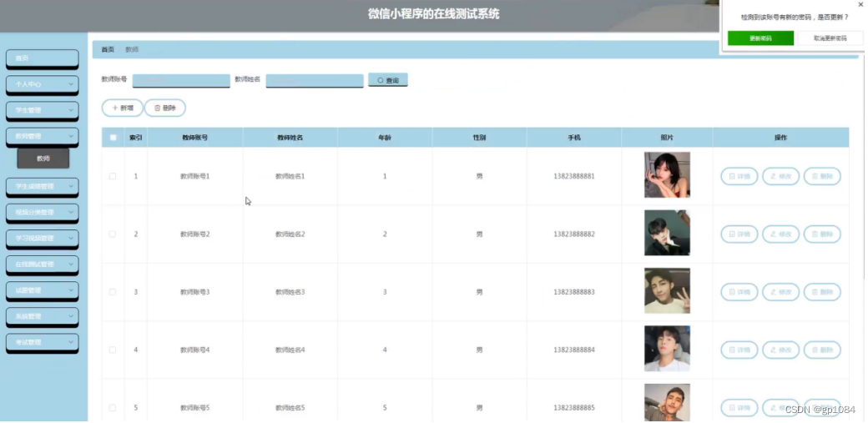Expand the 学生管理 sidebar menu
This screenshot has width=868, height=423.
42,110
